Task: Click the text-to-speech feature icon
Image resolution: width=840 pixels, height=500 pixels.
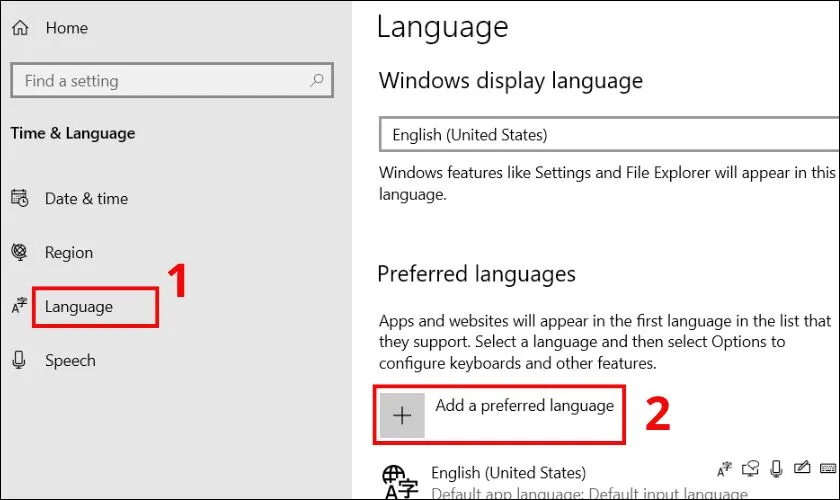Action: [x=749, y=468]
